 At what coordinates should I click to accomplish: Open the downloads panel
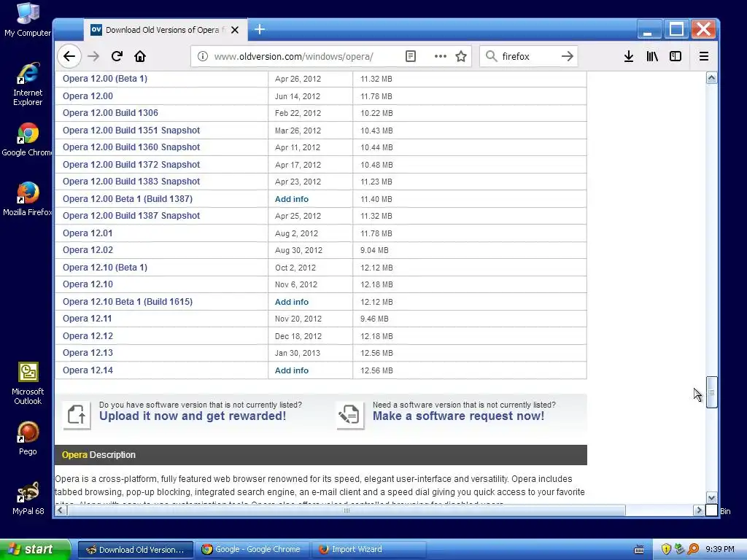629,56
